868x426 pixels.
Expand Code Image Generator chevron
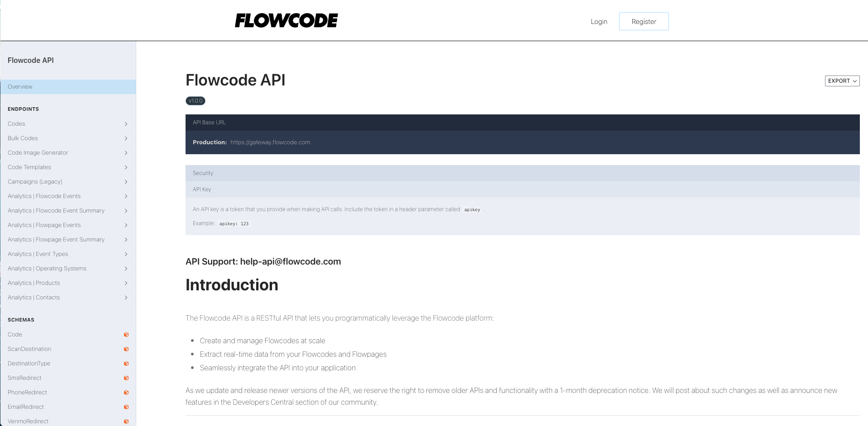tap(126, 153)
